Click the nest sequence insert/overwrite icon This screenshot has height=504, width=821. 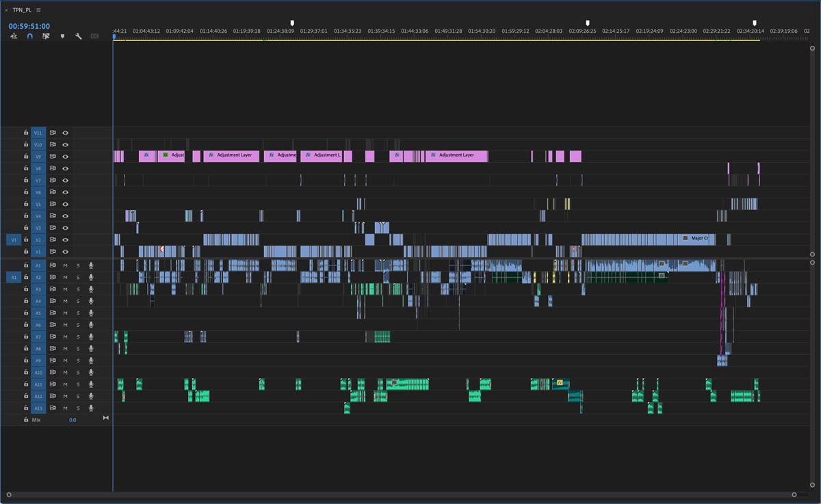tap(14, 36)
